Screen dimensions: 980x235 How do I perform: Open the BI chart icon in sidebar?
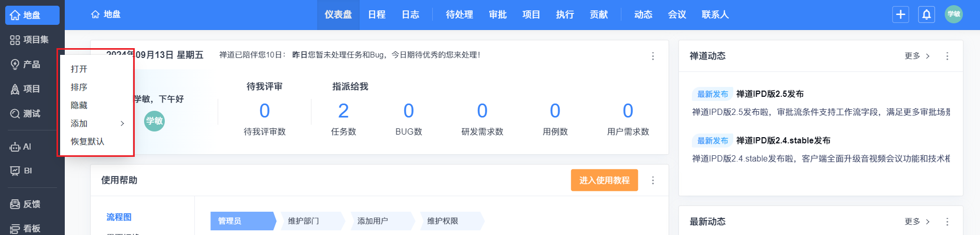pyautogui.click(x=15, y=171)
